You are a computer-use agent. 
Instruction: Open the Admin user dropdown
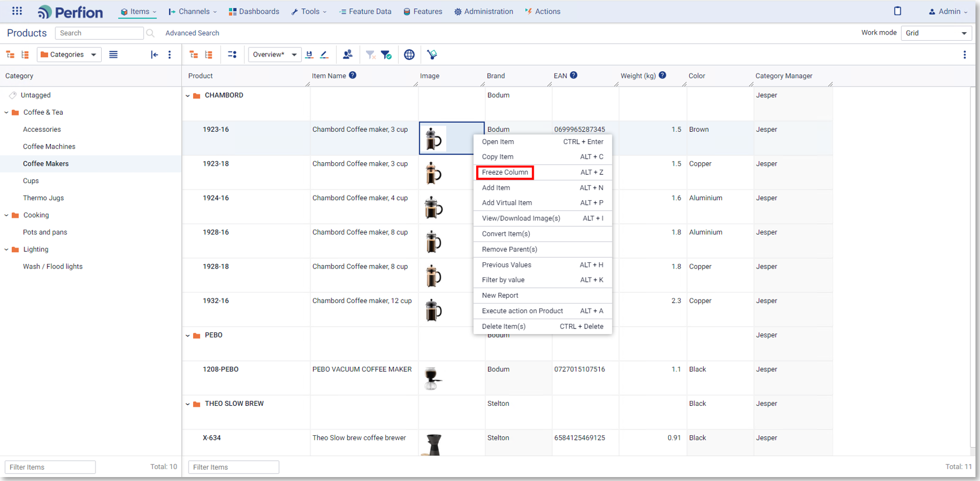coord(948,11)
